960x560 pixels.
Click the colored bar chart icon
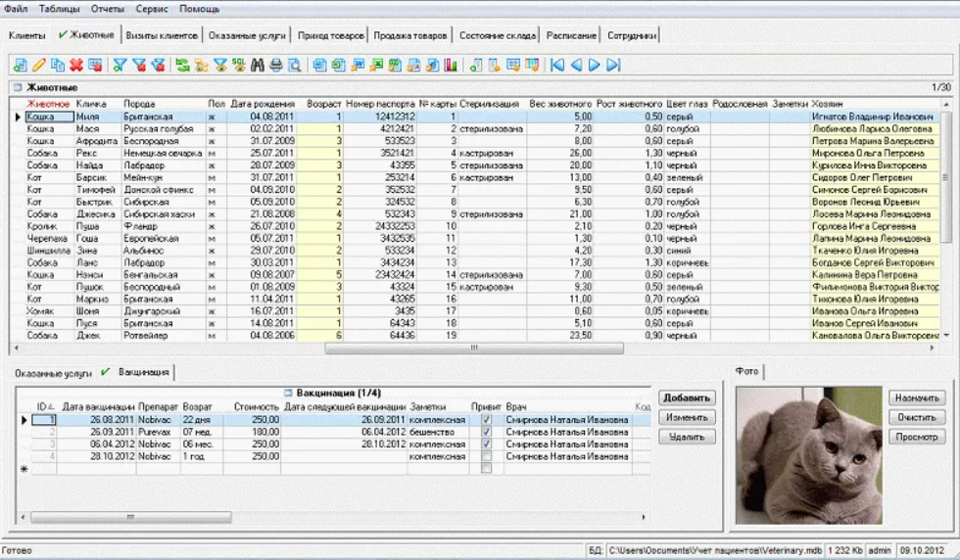[x=452, y=65]
